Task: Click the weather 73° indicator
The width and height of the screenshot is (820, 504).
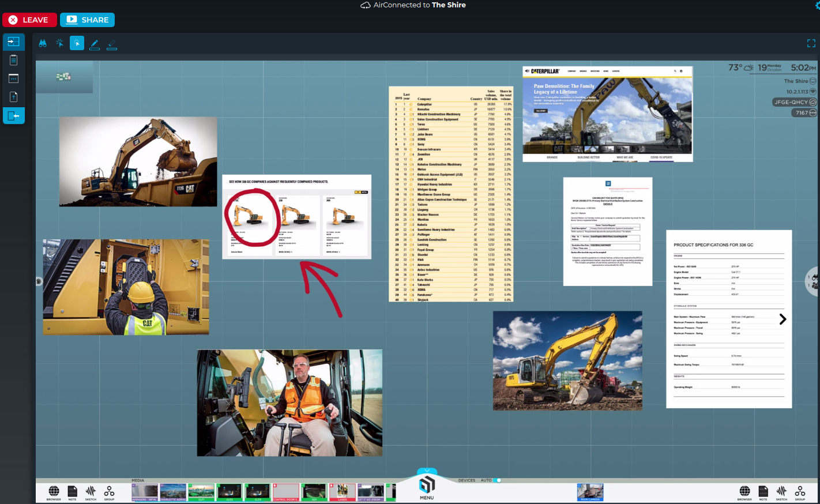Action: pyautogui.click(x=741, y=67)
